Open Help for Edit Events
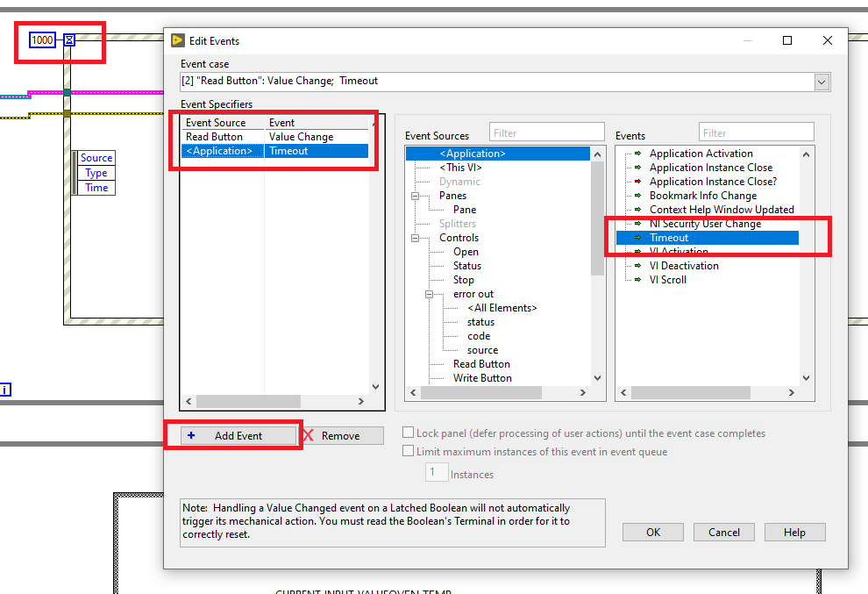The width and height of the screenshot is (868, 594). point(794,532)
